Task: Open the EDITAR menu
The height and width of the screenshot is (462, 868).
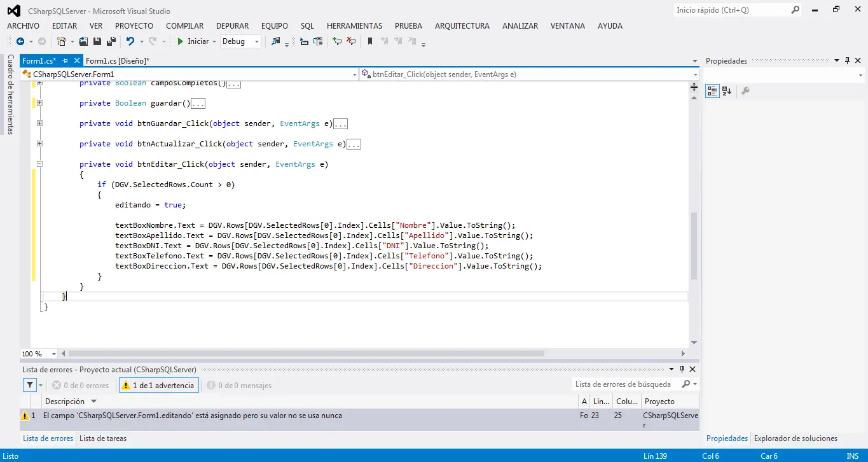Action: pos(64,26)
